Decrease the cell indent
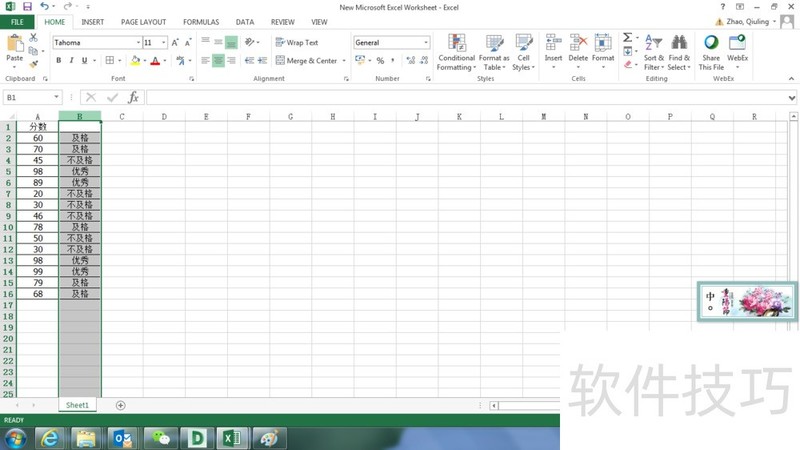 click(x=249, y=60)
